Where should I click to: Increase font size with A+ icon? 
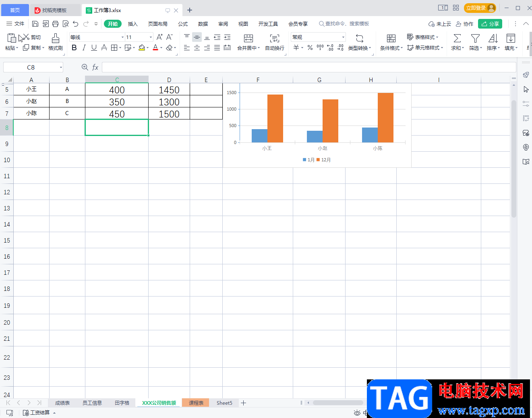pyautogui.click(x=159, y=37)
